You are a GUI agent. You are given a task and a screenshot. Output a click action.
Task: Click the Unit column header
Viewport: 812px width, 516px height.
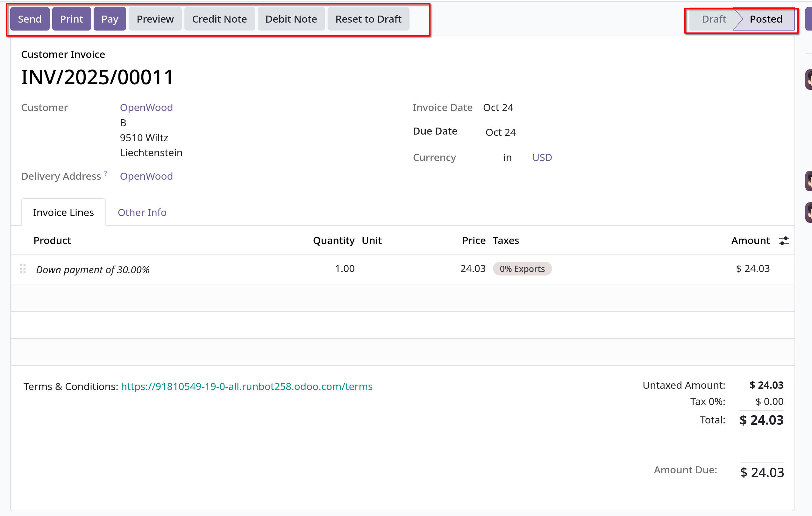(x=372, y=241)
